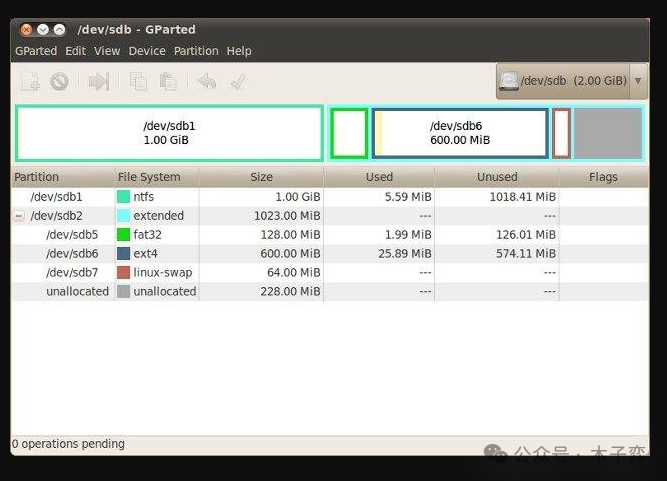Click the 128.00 MiB size cell

point(291,234)
